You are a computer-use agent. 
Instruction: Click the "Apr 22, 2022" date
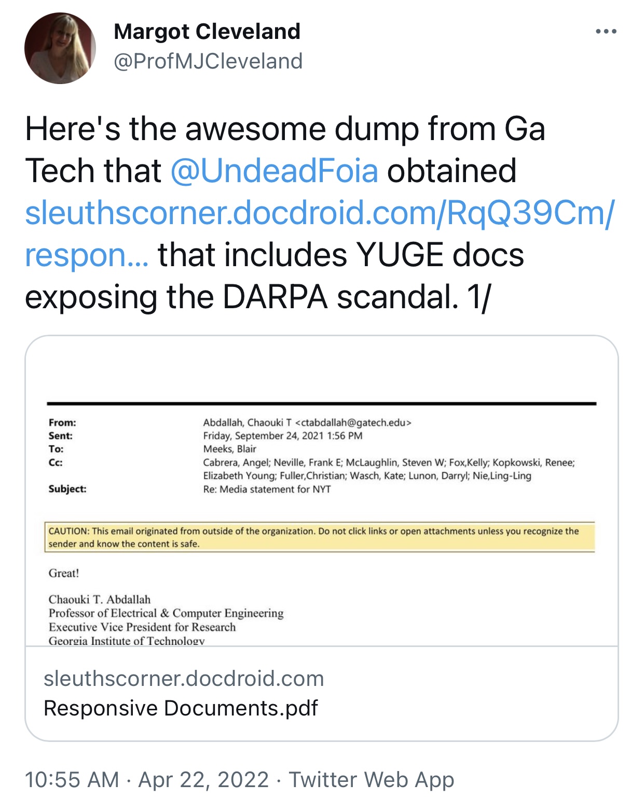(203, 779)
